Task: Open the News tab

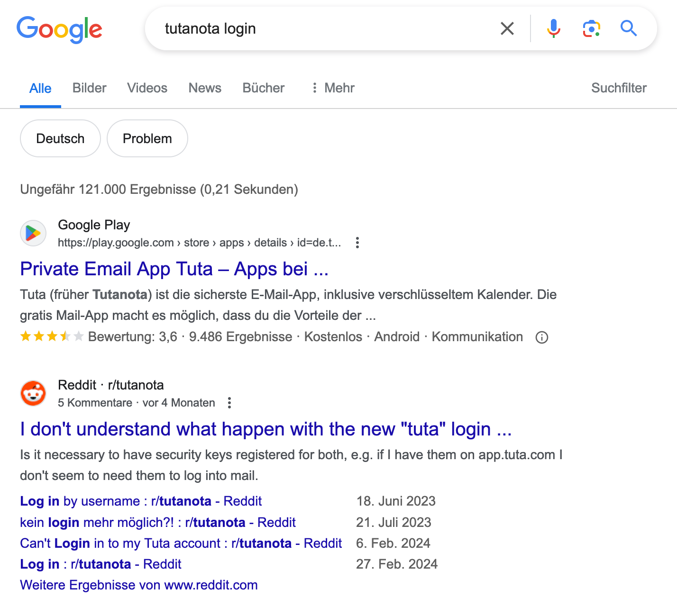Action: pos(205,88)
